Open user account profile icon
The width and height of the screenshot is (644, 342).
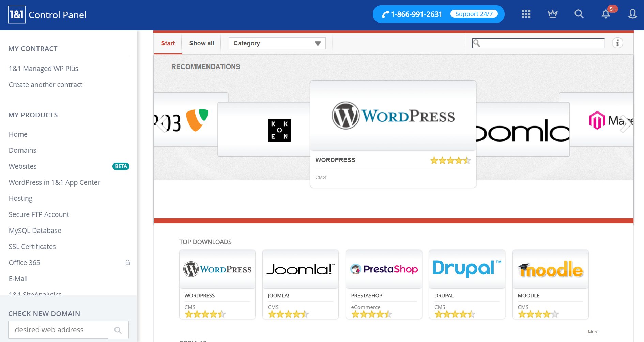pos(632,14)
